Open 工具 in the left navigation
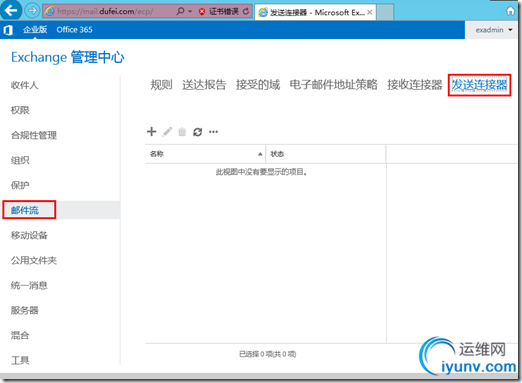The height and width of the screenshot is (383, 522). [x=20, y=360]
